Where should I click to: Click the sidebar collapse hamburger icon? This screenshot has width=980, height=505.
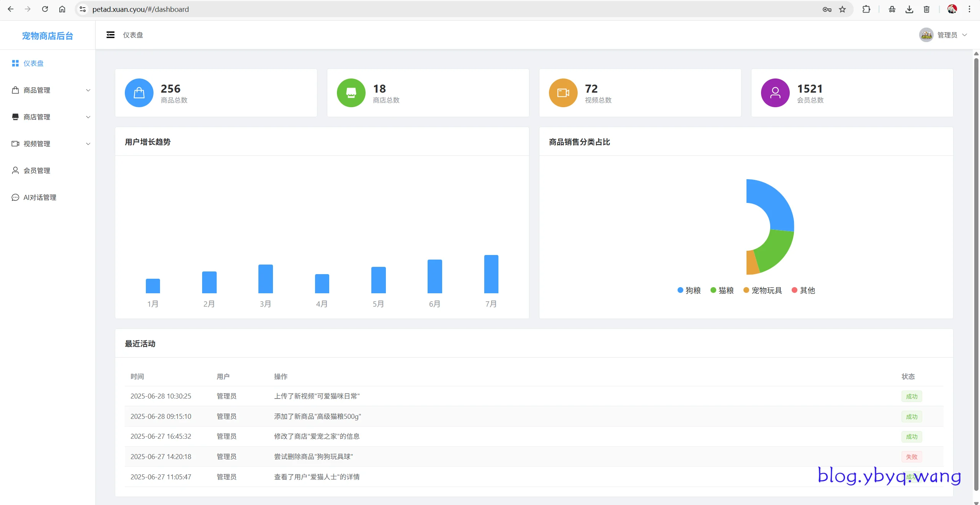(110, 35)
